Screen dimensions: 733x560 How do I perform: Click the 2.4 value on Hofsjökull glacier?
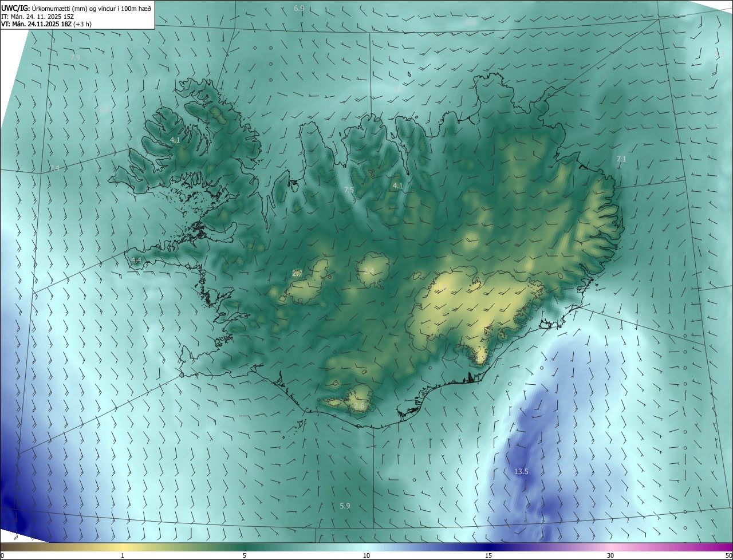[x=369, y=271]
